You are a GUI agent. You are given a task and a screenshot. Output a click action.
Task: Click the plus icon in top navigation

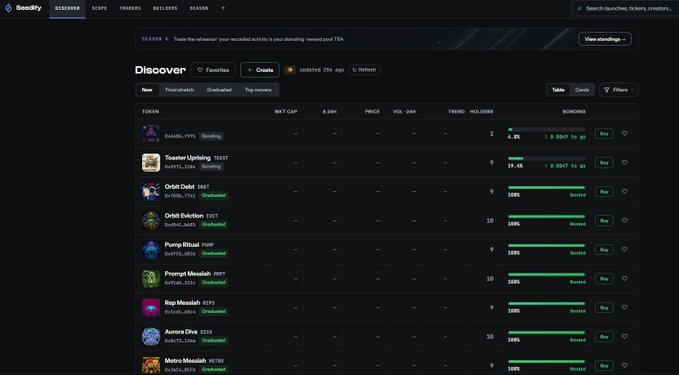pyautogui.click(x=223, y=8)
